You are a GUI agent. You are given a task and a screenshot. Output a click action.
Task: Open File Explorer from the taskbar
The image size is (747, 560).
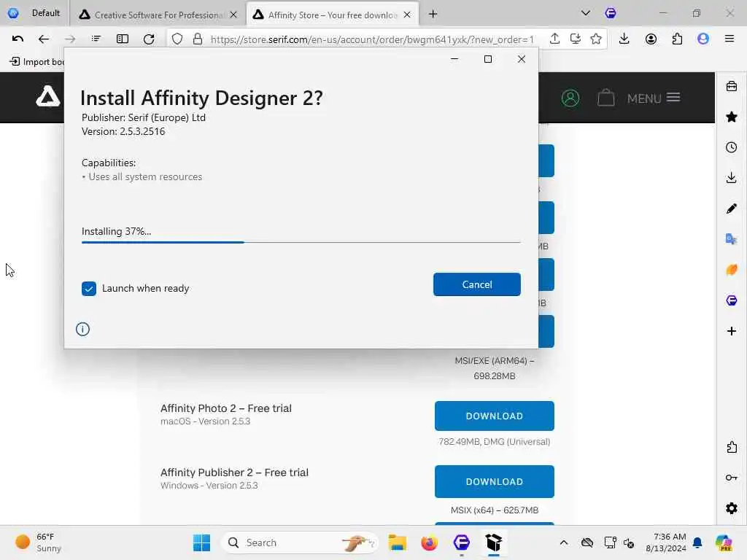[x=397, y=542]
